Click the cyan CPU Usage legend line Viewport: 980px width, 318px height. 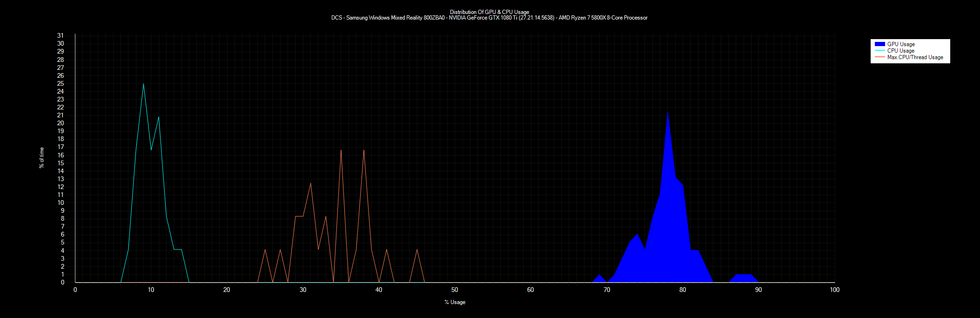[879, 51]
